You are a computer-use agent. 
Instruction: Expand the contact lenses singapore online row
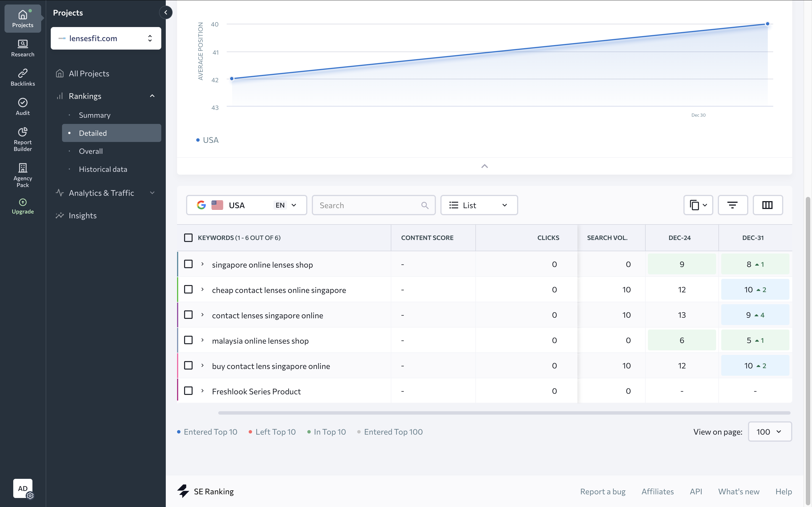pyautogui.click(x=202, y=315)
